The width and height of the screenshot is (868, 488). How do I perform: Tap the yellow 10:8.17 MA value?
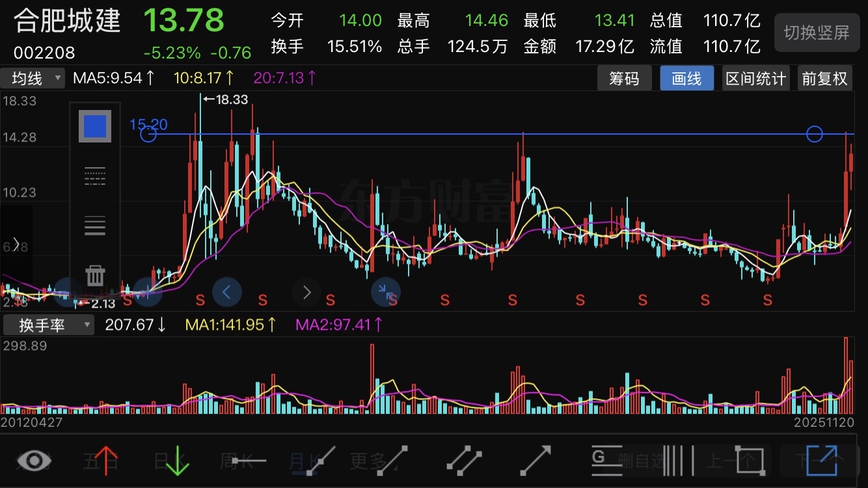[x=204, y=78]
